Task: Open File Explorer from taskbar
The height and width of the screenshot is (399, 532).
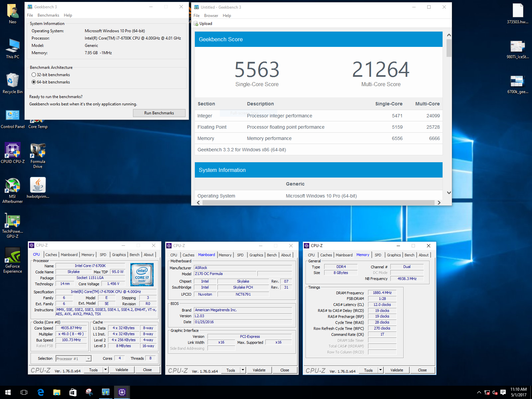Action: tap(57, 392)
